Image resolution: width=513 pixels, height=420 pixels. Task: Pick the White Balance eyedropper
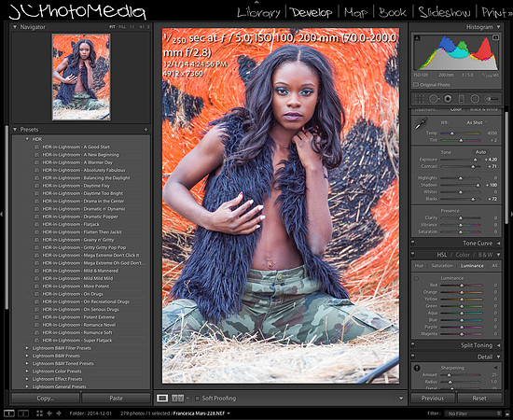click(421, 123)
